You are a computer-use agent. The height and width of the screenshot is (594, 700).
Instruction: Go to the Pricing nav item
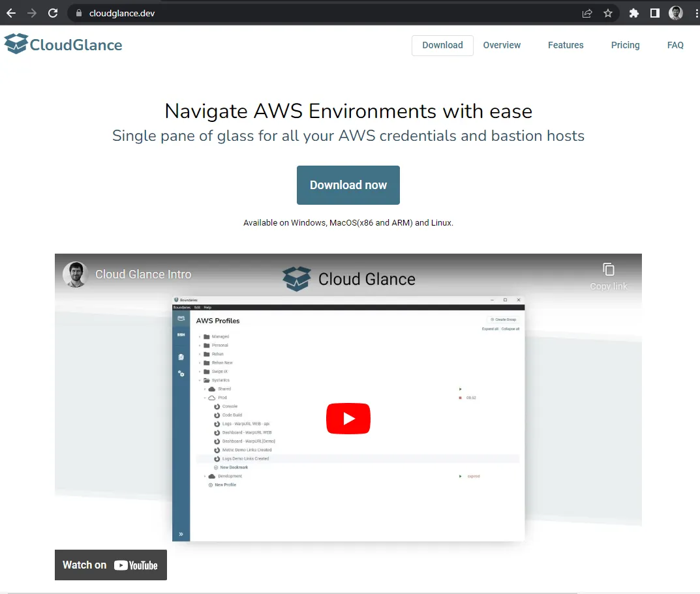pyautogui.click(x=624, y=45)
